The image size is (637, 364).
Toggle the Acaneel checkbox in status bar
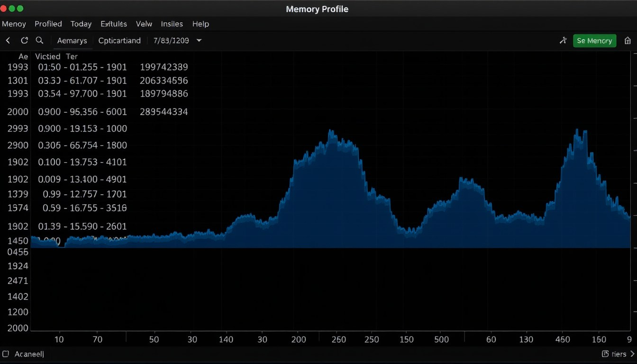point(6,354)
